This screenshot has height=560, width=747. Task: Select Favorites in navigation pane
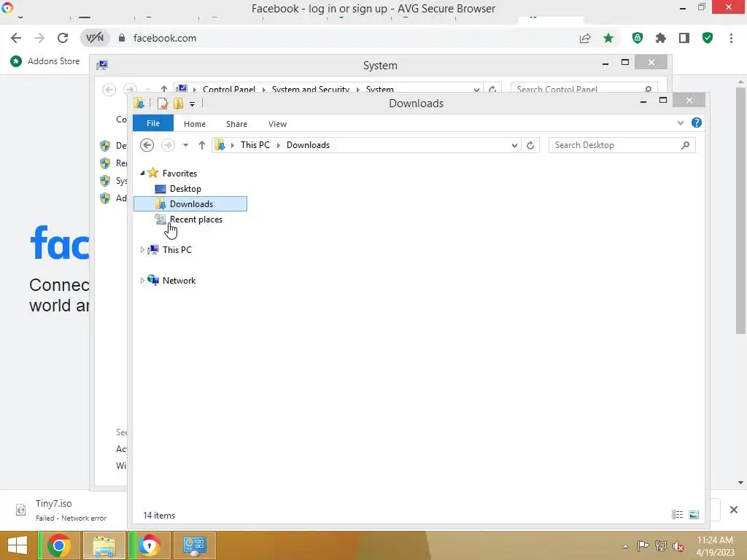[x=179, y=174]
